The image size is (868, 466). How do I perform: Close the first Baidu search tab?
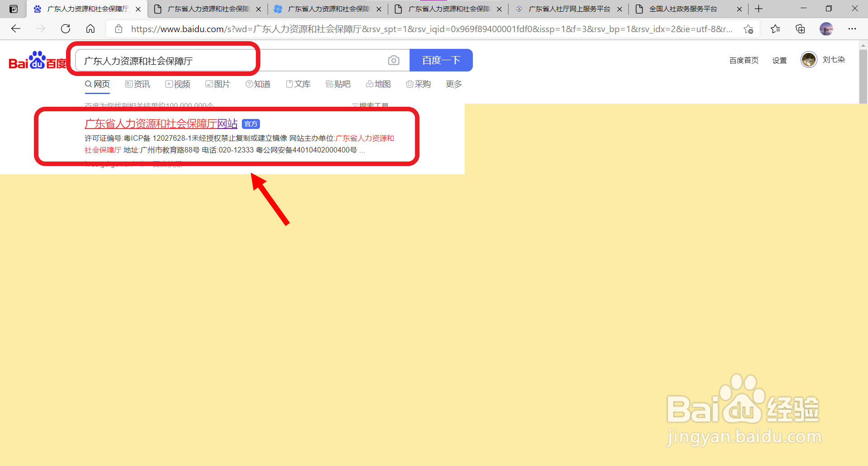pyautogui.click(x=138, y=9)
